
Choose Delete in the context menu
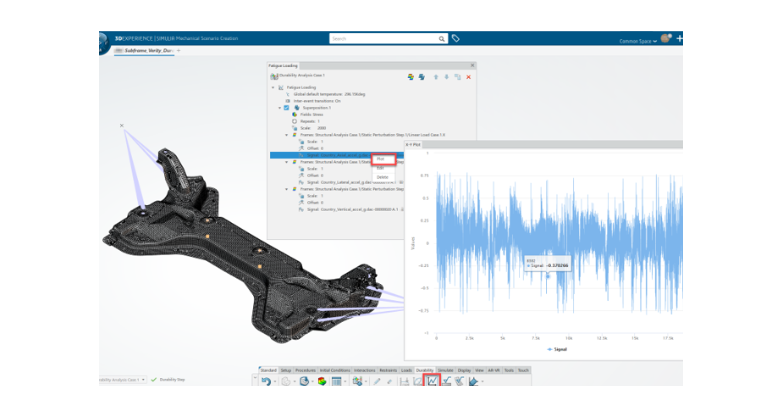pos(383,176)
